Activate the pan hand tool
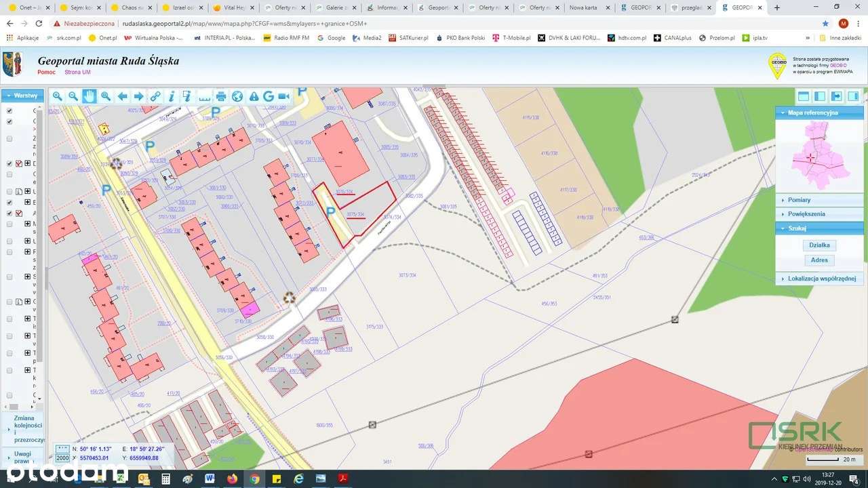Viewport: 868px width, 488px height. pyautogui.click(x=90, y=96)
